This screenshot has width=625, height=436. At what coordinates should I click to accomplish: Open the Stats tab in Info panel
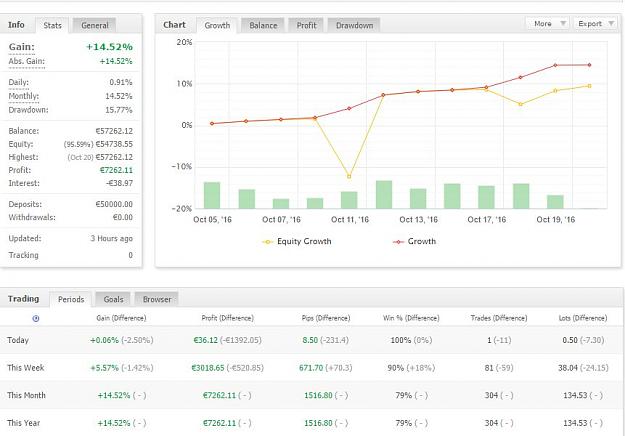(52, 25)
